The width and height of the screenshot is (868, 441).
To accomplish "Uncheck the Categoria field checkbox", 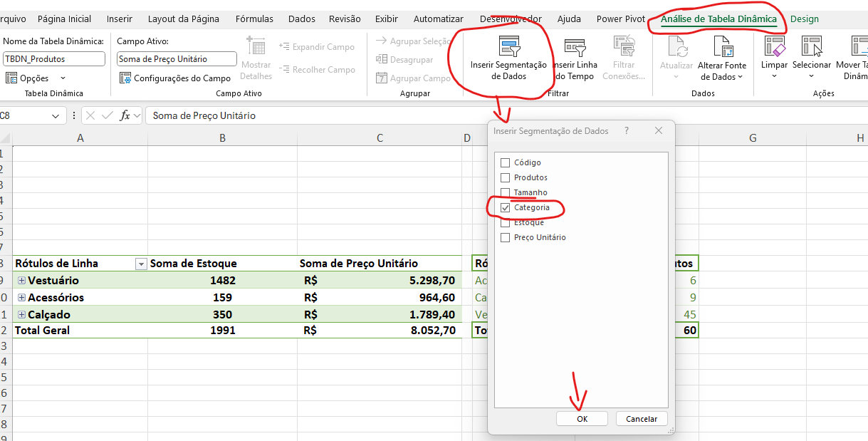I will 506,207.
